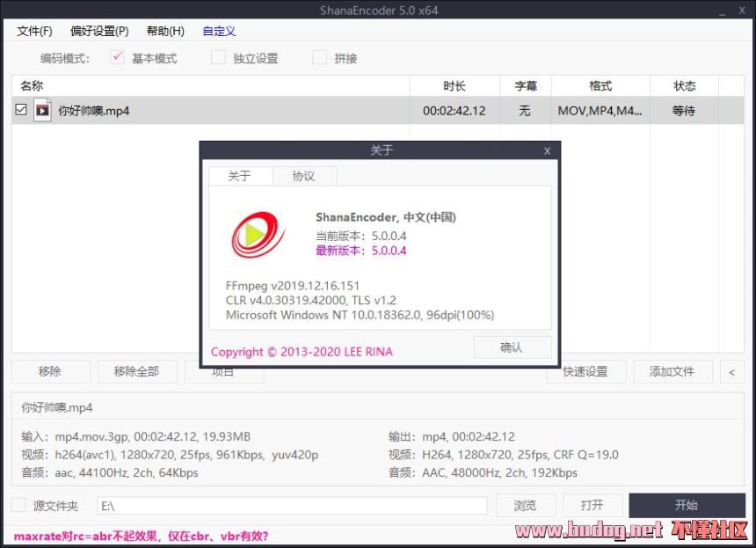Uncheck the 你好帅噢.mp4 file checkbox
This screenshot has width=756, height=548.
21,109
